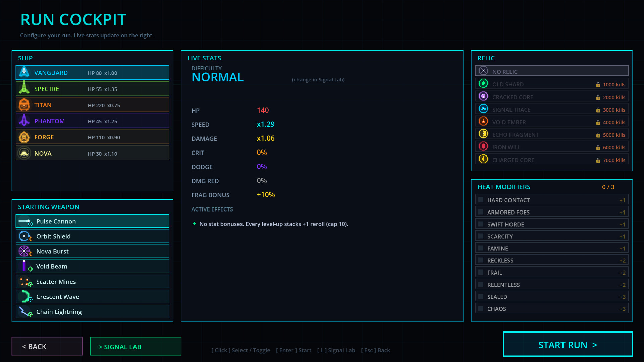Viewport: 644px width, 362px height.
Task: Enable the Frail modifier checkbox
Action: (481, 273)
